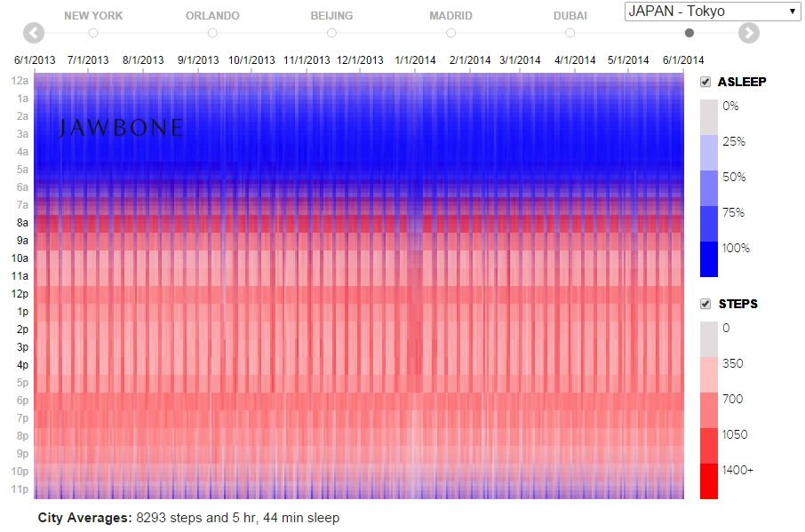Click the 100% asleep dark blue swatch

708,259
